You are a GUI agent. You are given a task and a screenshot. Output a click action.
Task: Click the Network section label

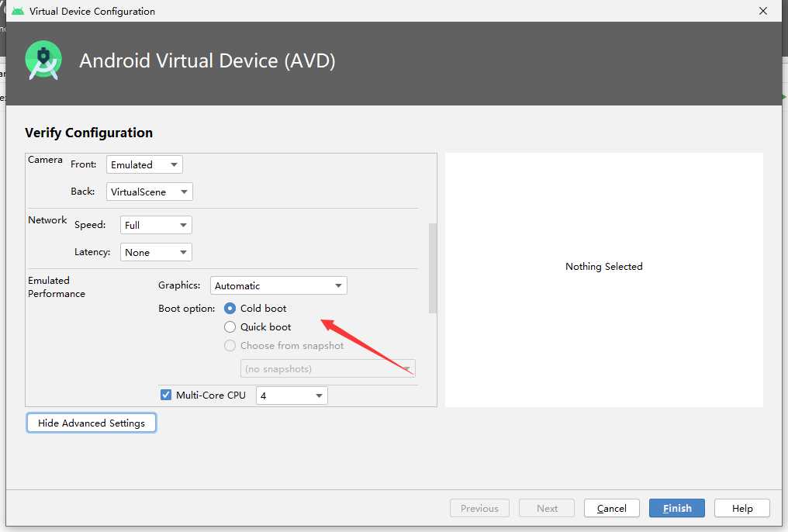tap(47, 220)
